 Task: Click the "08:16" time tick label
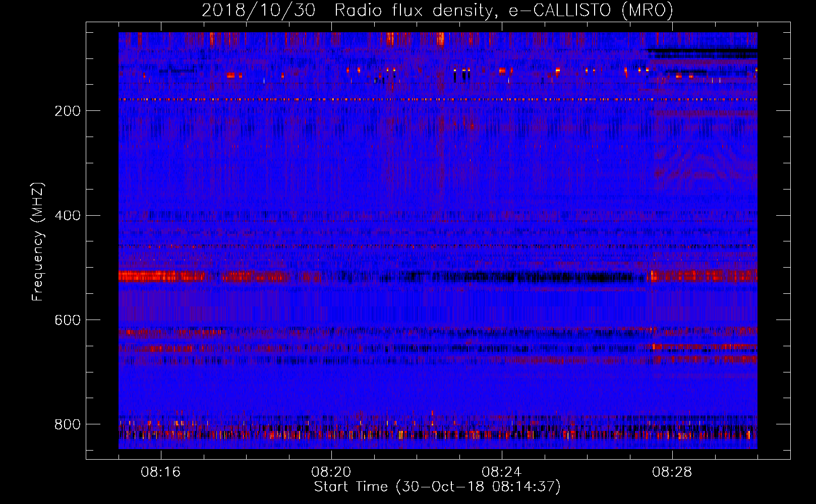[x=161, y=472]
